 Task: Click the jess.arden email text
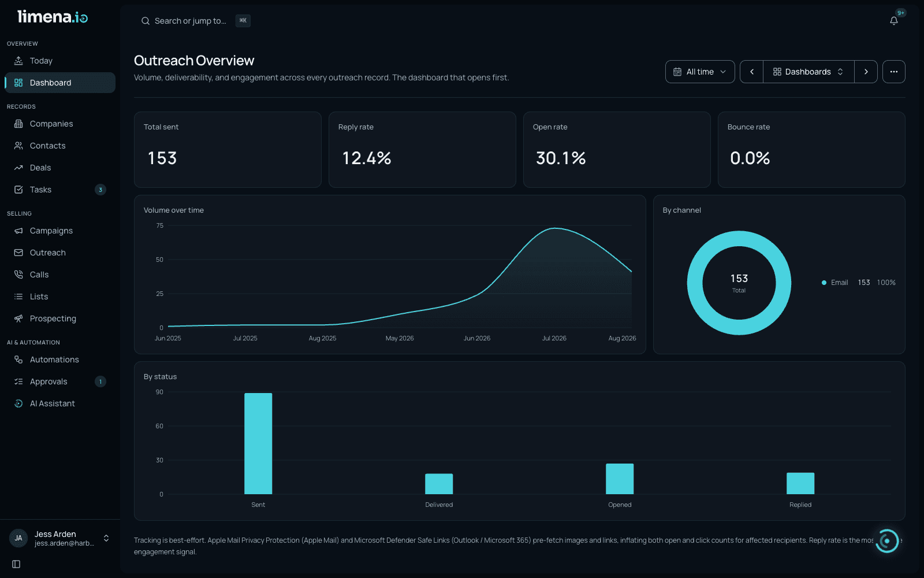point(64,543)
